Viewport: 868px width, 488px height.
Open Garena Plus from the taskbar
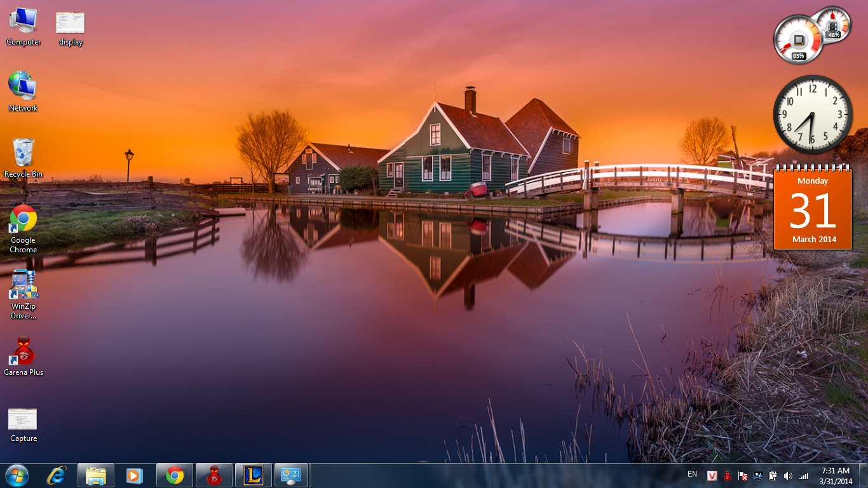[x=214, y=475]
